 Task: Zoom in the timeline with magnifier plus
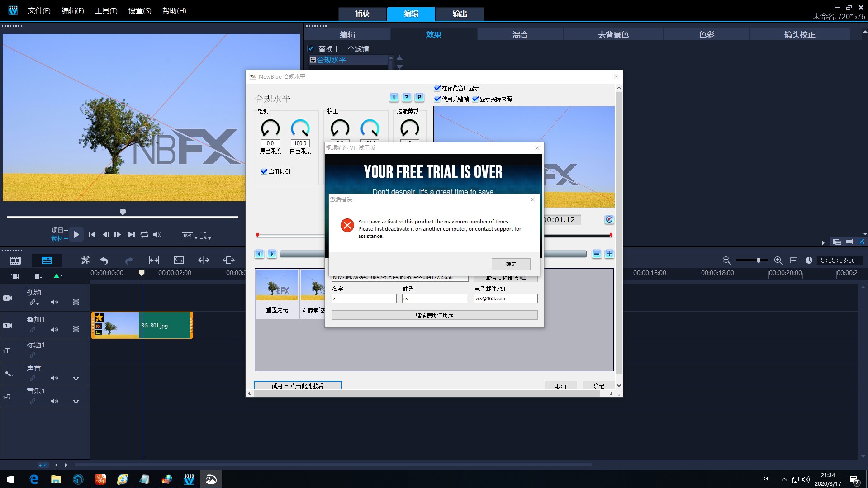[778, 260]
